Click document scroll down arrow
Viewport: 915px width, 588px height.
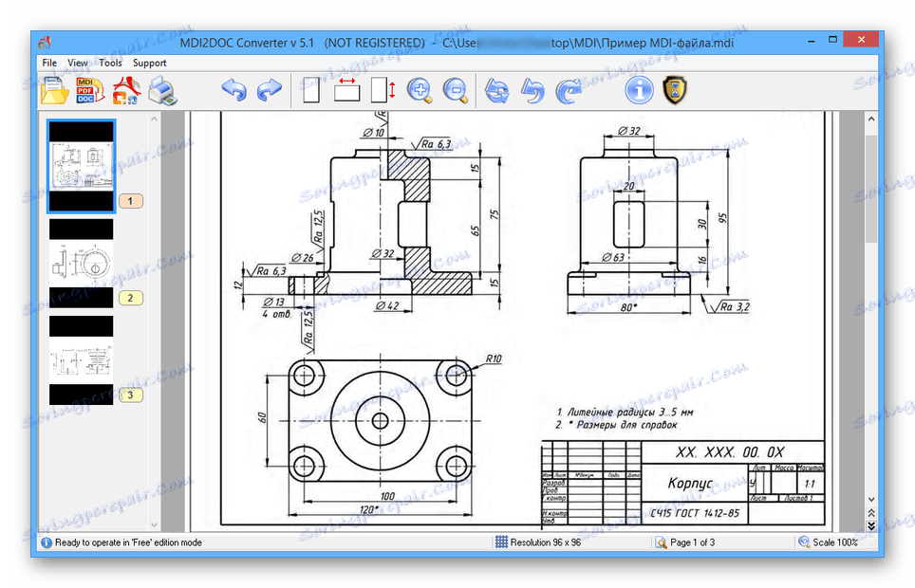[x=871, y=500]
